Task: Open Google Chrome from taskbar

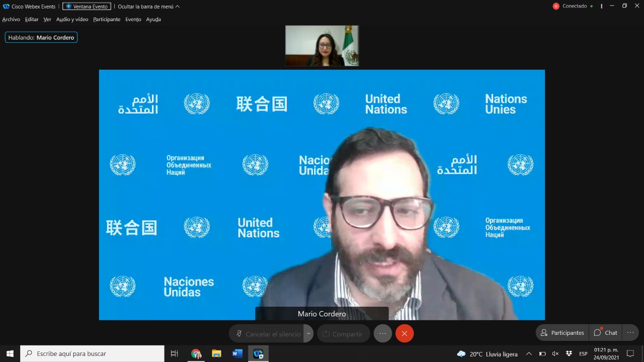Action: [196, 353]
